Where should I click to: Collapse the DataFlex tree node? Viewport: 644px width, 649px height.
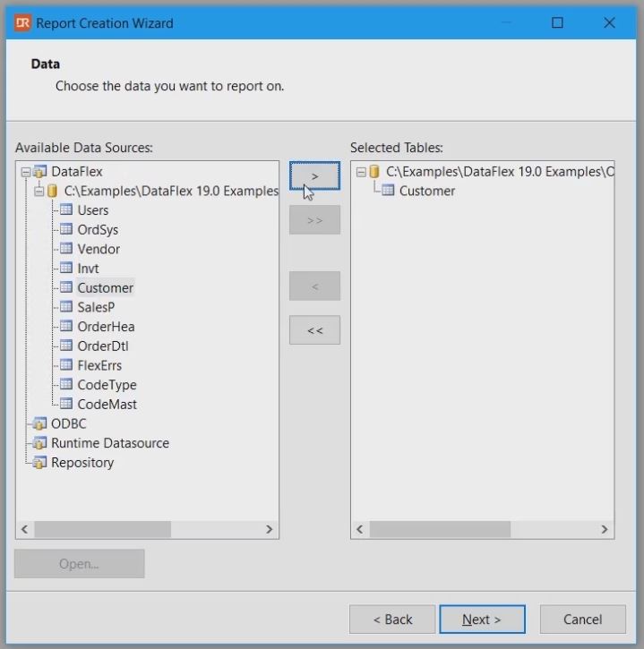(25, 171)
